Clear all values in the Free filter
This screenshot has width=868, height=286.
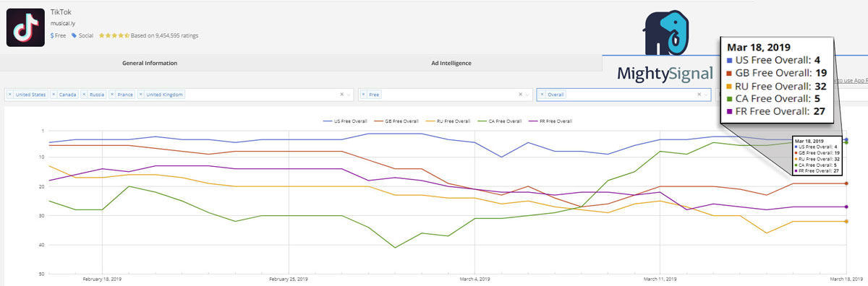point(520,95)
